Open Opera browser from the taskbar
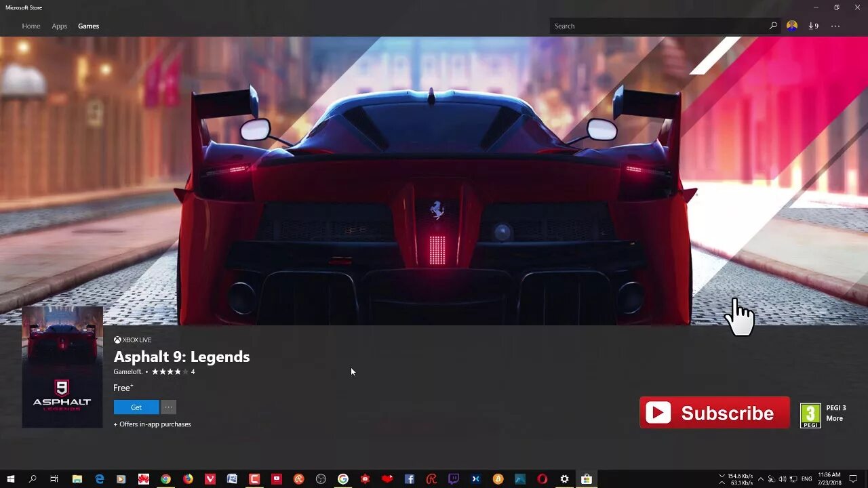This screenshot has width=868, height=488. click(540, 479)
